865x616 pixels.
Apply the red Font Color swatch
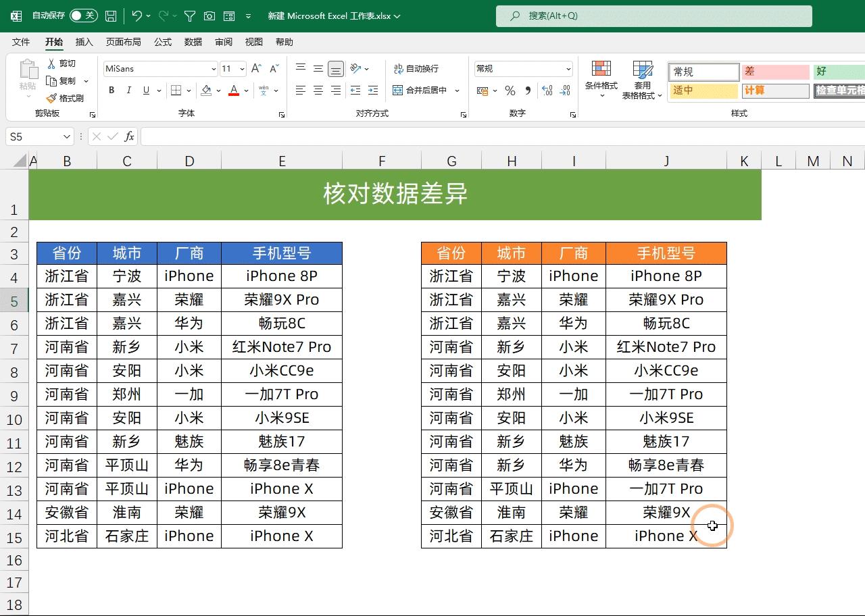pos(233,91)
